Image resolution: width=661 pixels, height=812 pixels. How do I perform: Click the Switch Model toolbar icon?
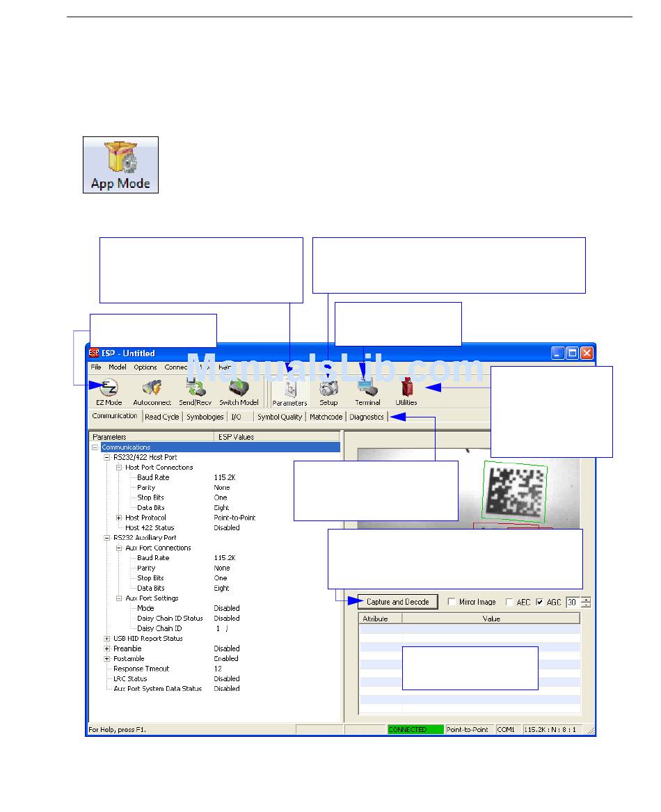[x=239, y=392]
